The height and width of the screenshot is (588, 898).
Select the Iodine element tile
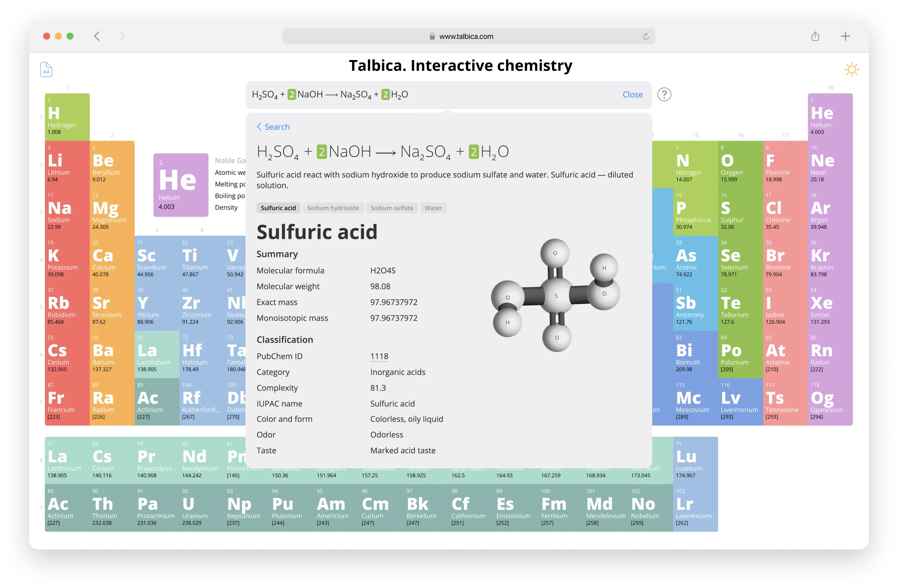tap(785, 307)
